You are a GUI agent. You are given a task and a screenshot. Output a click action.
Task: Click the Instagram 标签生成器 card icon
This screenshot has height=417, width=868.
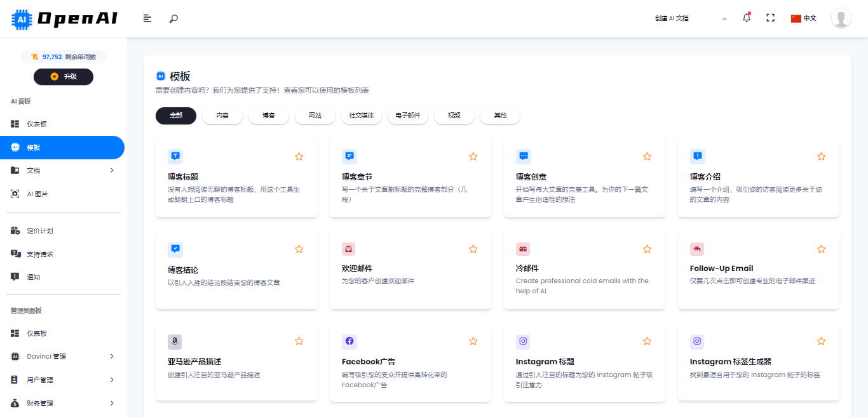pyautogui.click(x=697, y=341)
